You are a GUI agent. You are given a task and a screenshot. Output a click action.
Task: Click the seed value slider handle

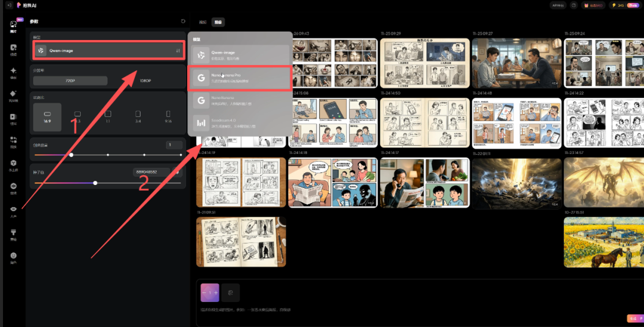pyautogui.click(x=95, y=183)
